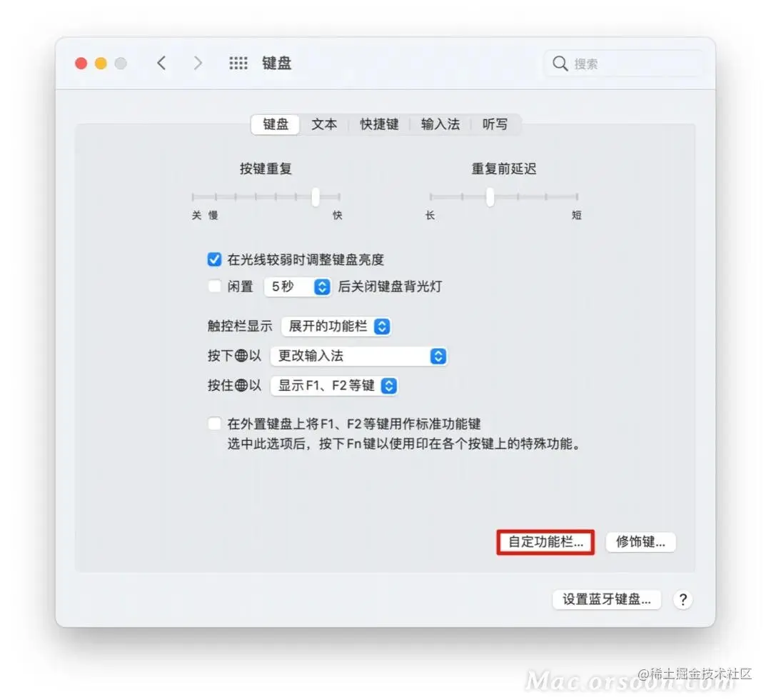Click the blue stepper arrows beside 5秒
Screen dimensions: 771x700
(322, 287)
